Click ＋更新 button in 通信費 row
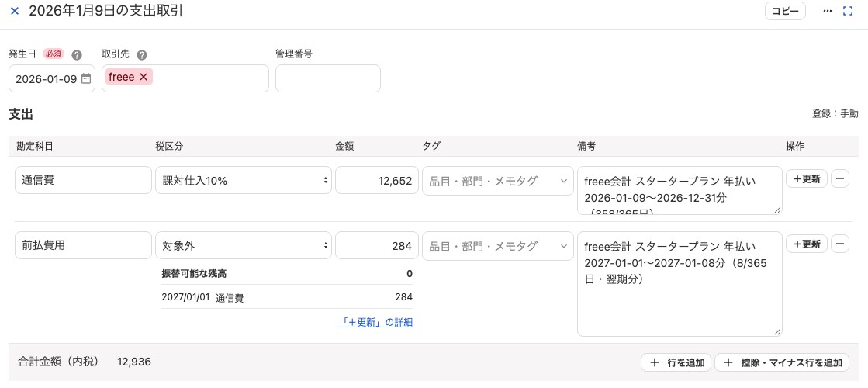868x388 pixels. click(x=807, y=178)
